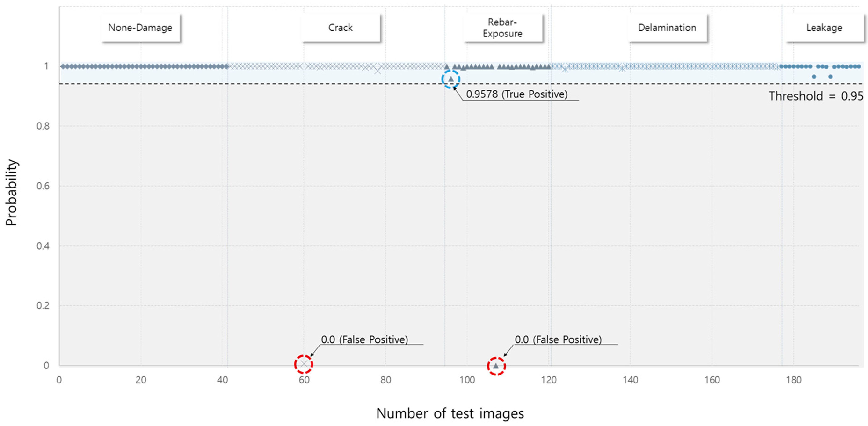Click the right 0.0 (False Positive) label
Image resolution: width=868 pixels, height=426 pixels.
[558, 339]
